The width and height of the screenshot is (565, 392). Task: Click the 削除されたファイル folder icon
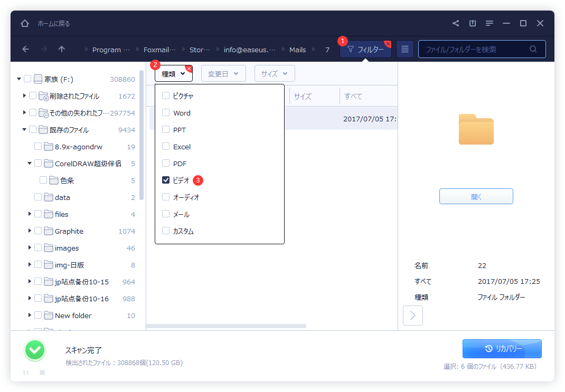[x=44, y=96]
